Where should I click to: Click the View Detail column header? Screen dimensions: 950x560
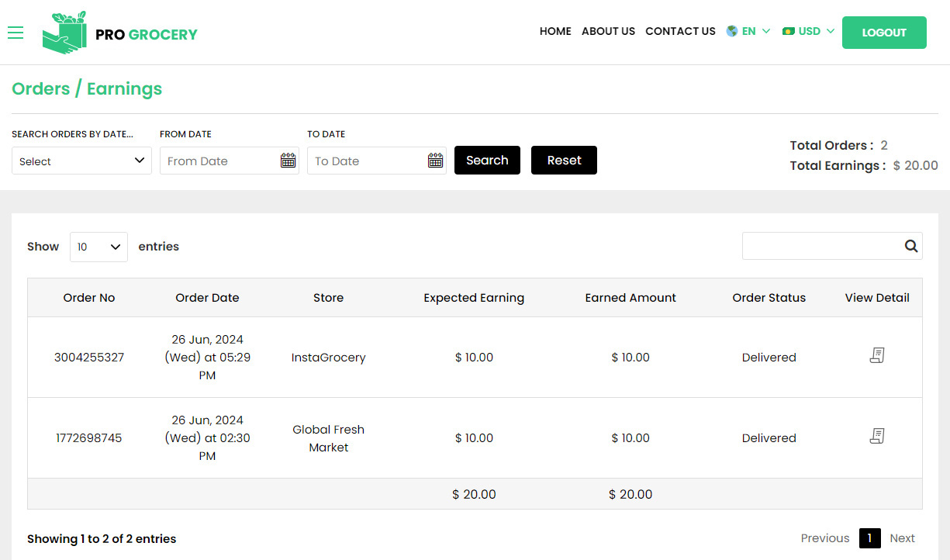(877, 298)
